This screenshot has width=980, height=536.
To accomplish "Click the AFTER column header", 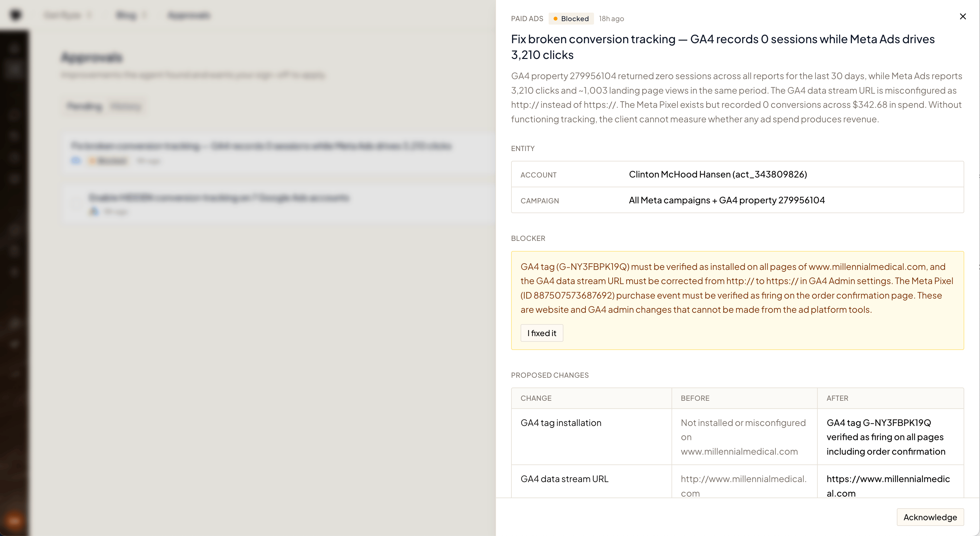I will [x=837, y=398].
